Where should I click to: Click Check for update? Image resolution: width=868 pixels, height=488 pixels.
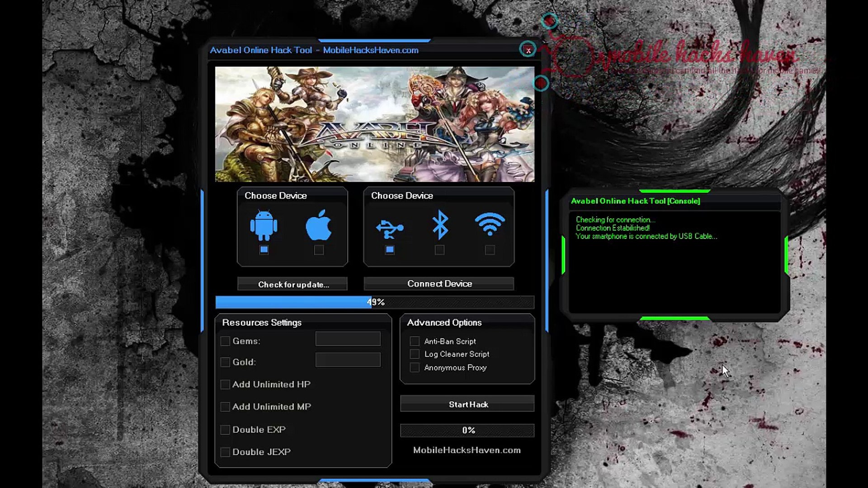(292, 284)
